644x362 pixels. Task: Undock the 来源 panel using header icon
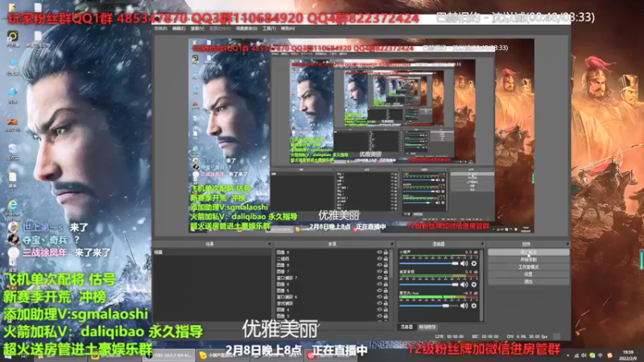pyautogui.click(x=392, y=245)
